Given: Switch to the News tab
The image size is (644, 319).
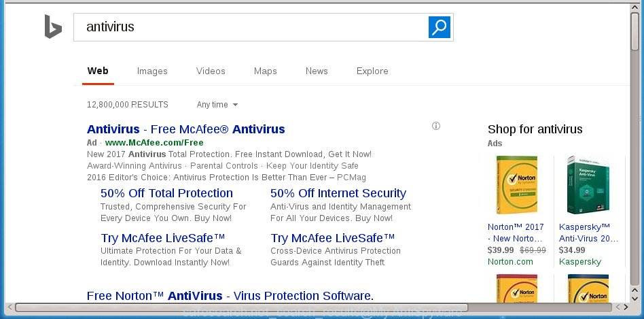Looking at the screenshot, I should click(317, 71).
